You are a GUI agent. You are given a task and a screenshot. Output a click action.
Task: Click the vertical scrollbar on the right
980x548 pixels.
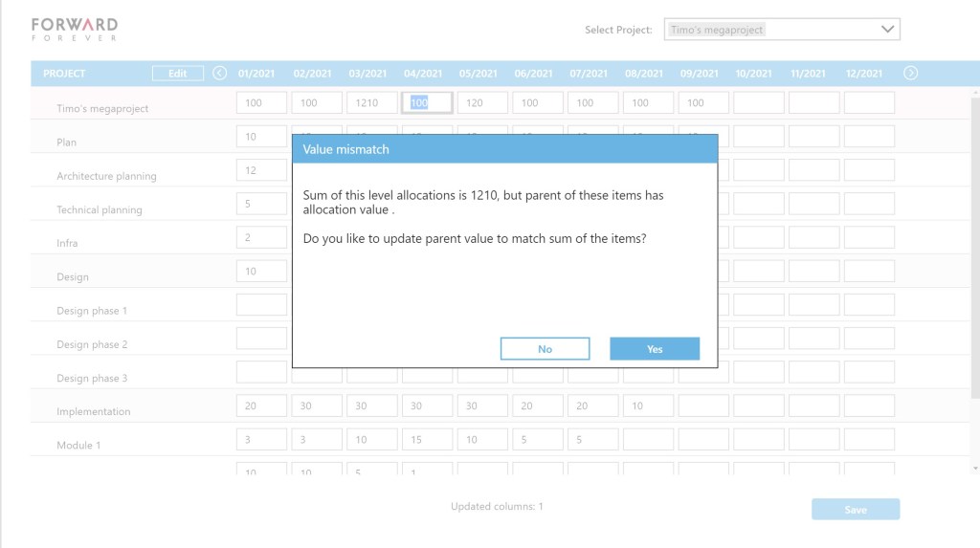(x=974, y=249)
